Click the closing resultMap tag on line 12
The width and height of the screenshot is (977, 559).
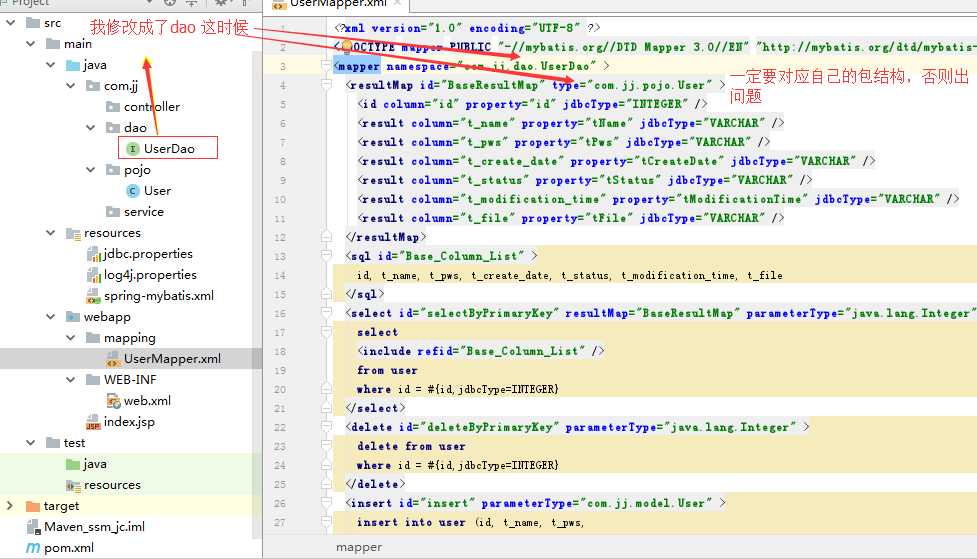pyautogui.click(x=386, y=237)
